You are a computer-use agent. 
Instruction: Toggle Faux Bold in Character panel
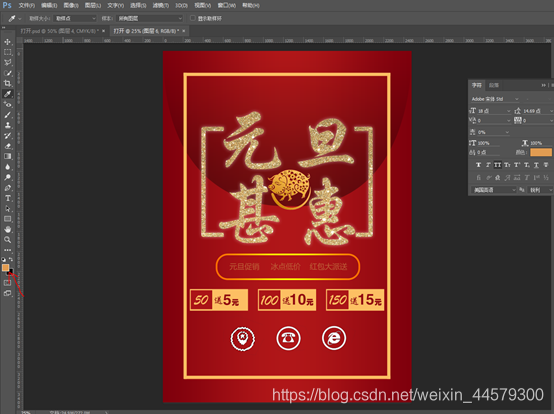[x=478, y=165]
